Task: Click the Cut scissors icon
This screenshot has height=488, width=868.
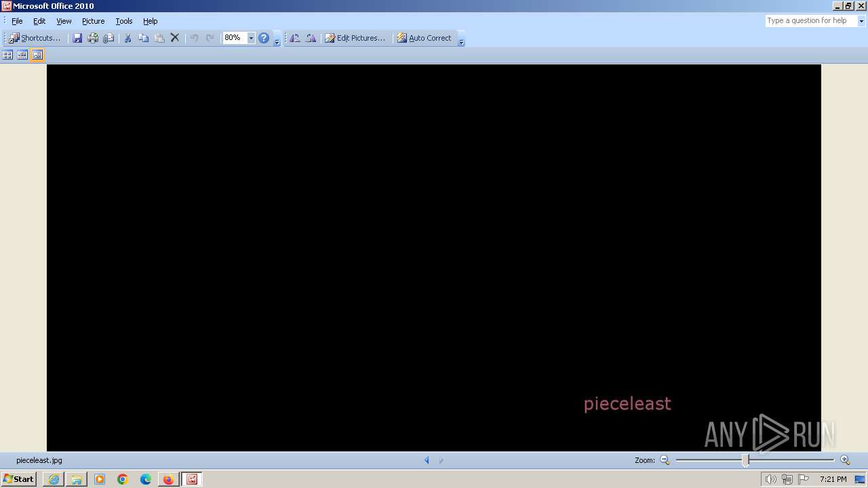Action: pos(127,38)
